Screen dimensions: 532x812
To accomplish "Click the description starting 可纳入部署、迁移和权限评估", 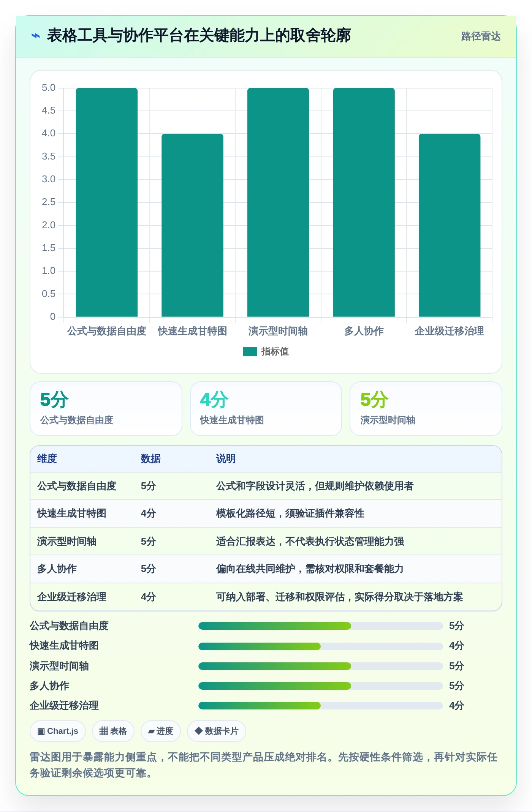I will click(339, 597).
